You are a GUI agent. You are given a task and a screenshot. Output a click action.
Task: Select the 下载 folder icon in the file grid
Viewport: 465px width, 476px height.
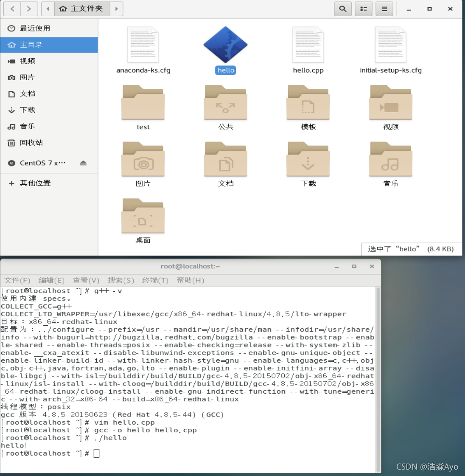[x=308, y=159]
